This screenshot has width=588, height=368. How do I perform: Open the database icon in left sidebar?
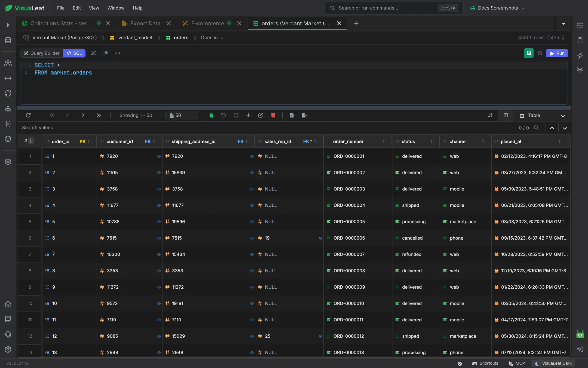(8, 40)
